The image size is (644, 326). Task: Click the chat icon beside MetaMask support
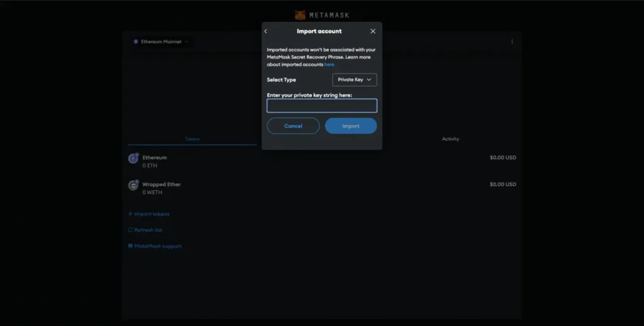tap(130, 246)
